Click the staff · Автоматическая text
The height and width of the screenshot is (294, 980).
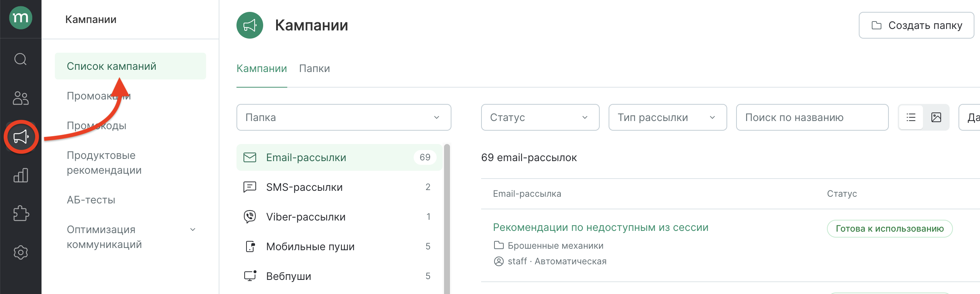point(557,261)
